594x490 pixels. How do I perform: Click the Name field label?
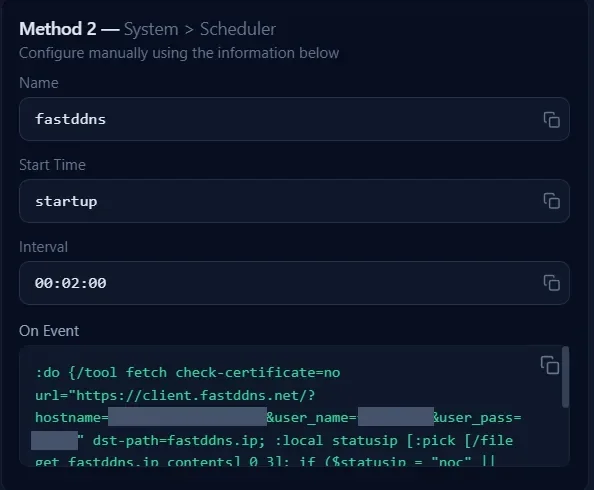click(39, 83)
